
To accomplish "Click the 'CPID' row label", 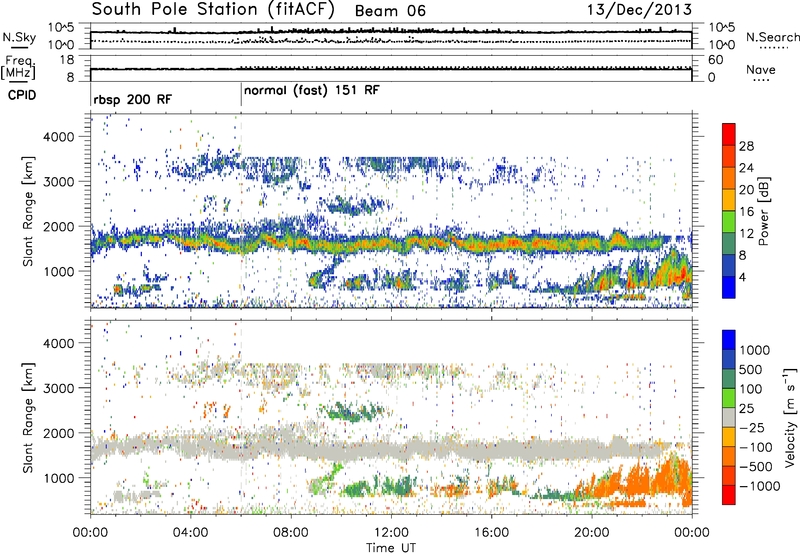I will pos(22,95).
